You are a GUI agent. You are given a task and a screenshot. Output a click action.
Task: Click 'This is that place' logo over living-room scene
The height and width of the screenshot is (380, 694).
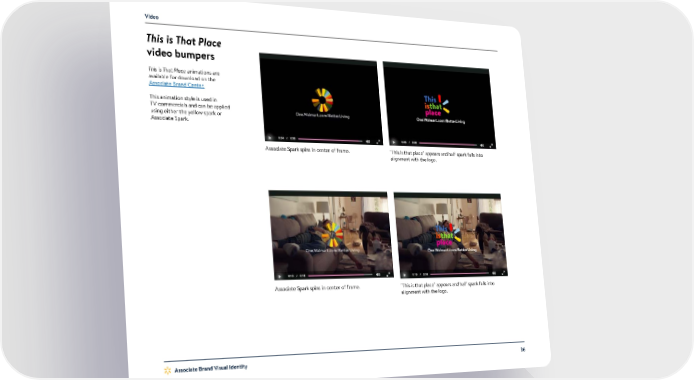click(x=447, y=235)
